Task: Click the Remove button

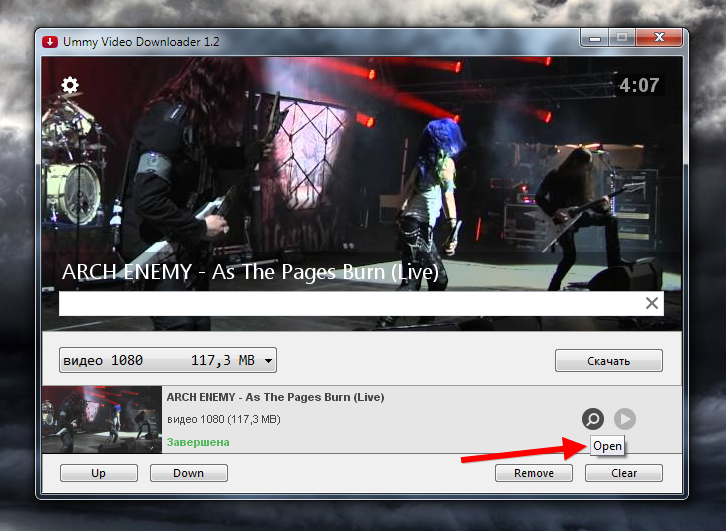Action: (x=534, y=473)
